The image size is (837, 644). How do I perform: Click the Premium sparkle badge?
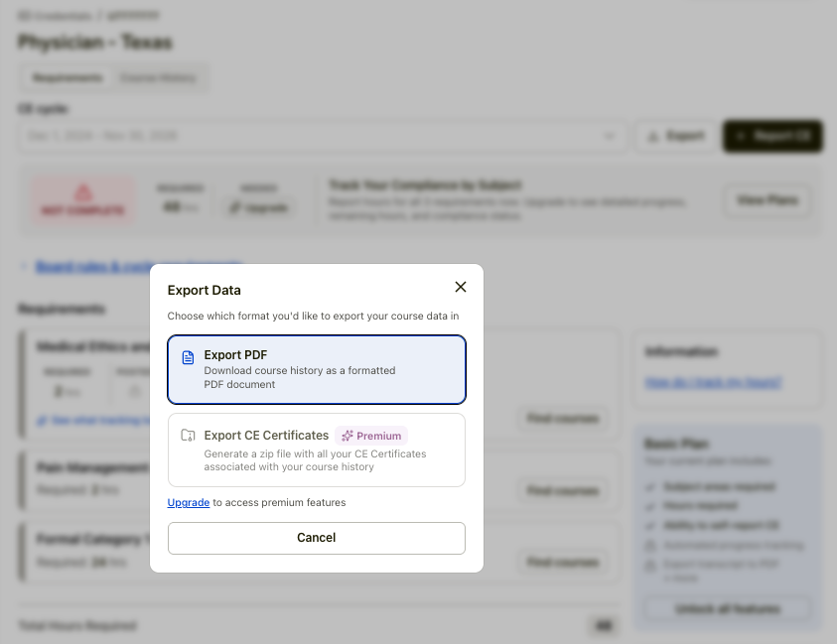point(371,436)
